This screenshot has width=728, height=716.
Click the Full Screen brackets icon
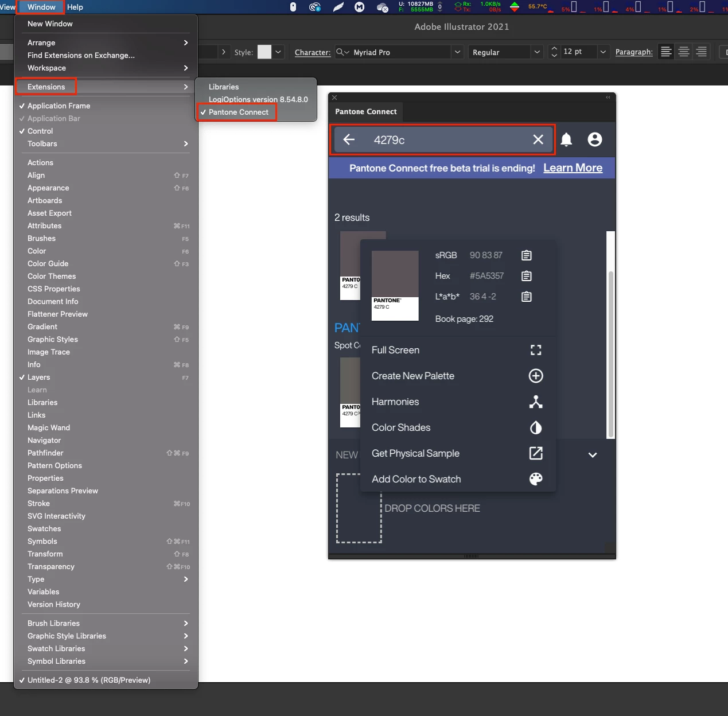pos(536,350)
